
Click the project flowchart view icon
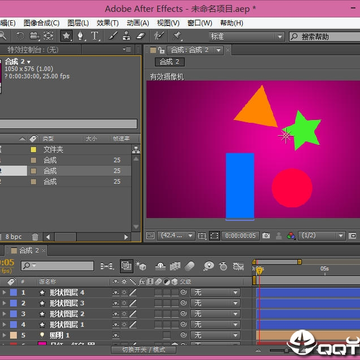[136, 150]
